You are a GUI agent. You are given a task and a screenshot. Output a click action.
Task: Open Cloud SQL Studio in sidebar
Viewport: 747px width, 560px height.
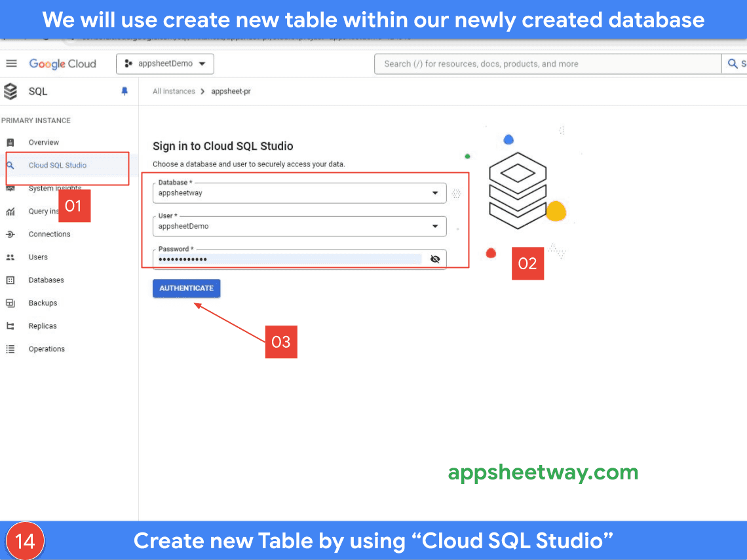58,165
